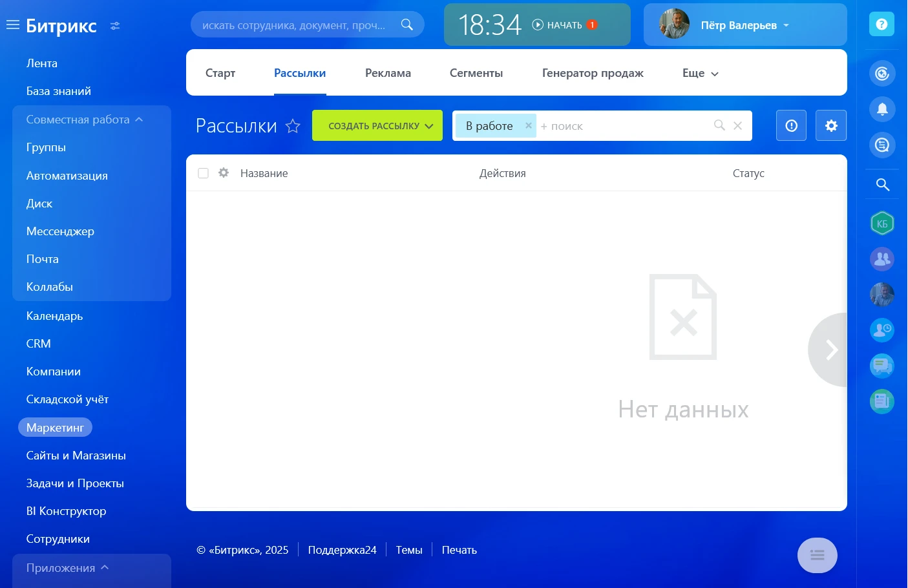Open the Сегменты tab

(476, 73)
